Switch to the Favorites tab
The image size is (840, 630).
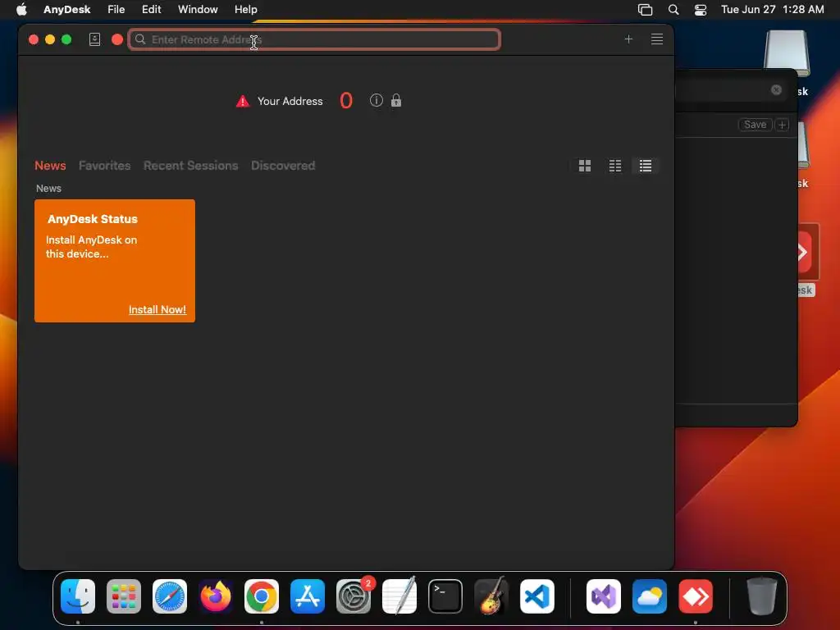pos(104,166)
